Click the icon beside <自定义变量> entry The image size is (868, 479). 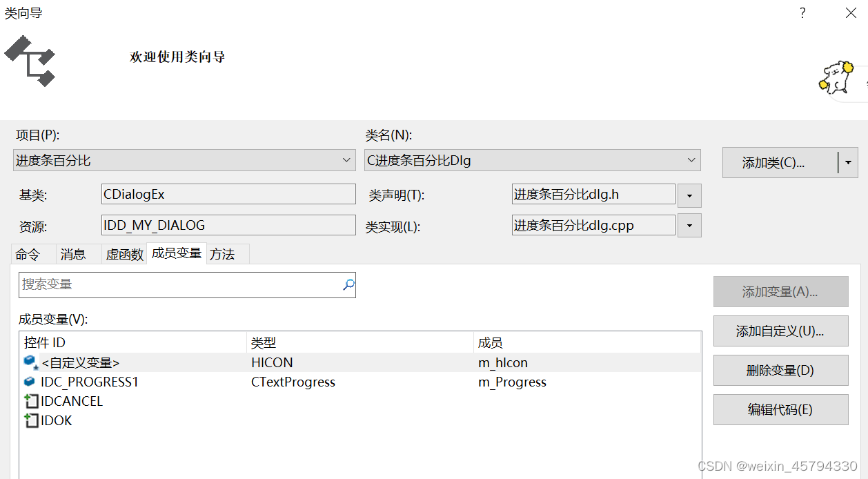click(x=30, y=362)
